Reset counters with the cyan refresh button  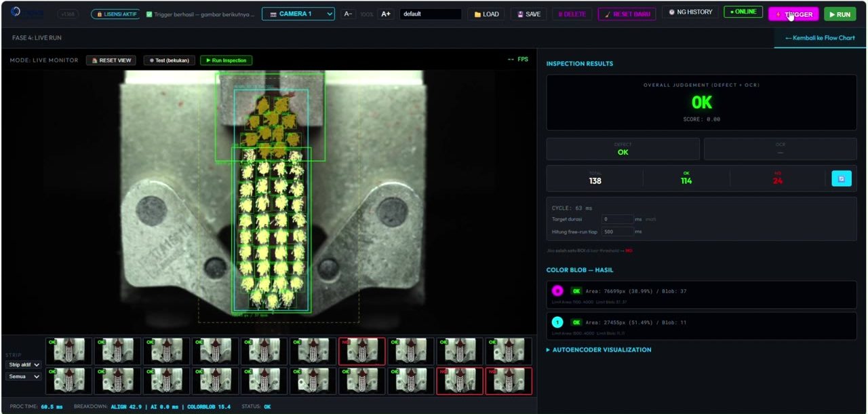tap(842, 178)
